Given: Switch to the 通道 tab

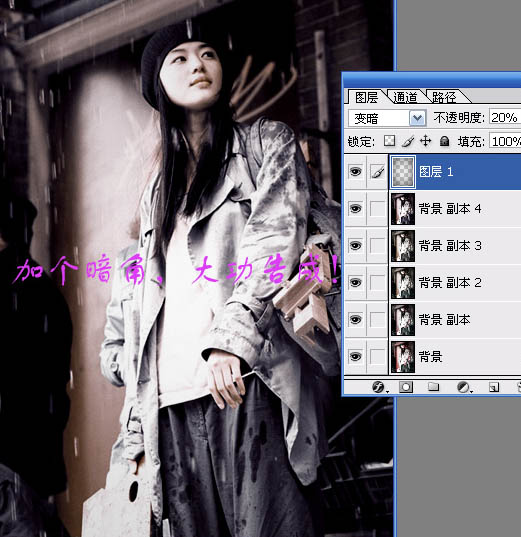Looking at the screenshot, I should click(x=405, y=98).
